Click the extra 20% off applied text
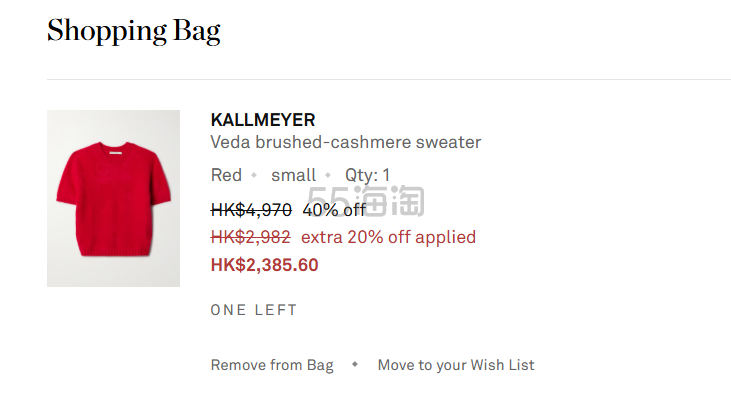 pos(388,237)
